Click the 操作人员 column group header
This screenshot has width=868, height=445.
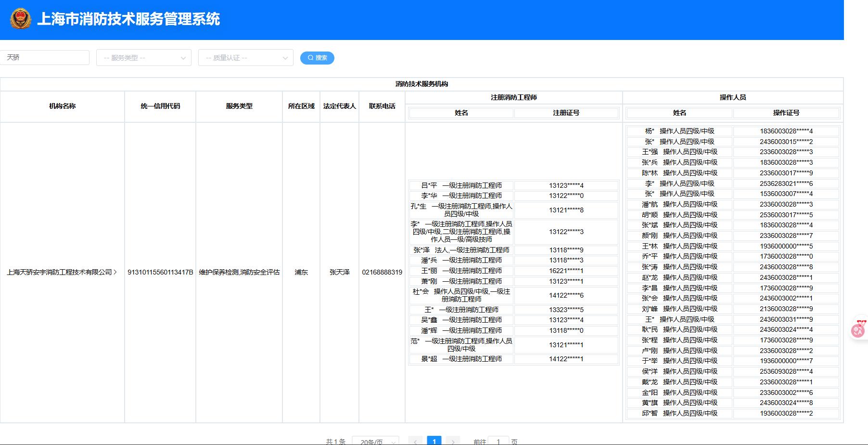(x=732, y=97)
